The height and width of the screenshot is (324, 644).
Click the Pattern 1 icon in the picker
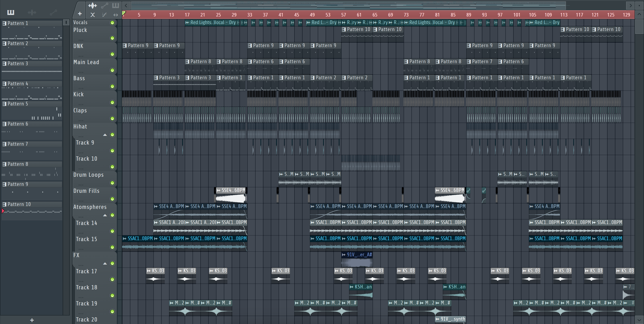(4, 23)
